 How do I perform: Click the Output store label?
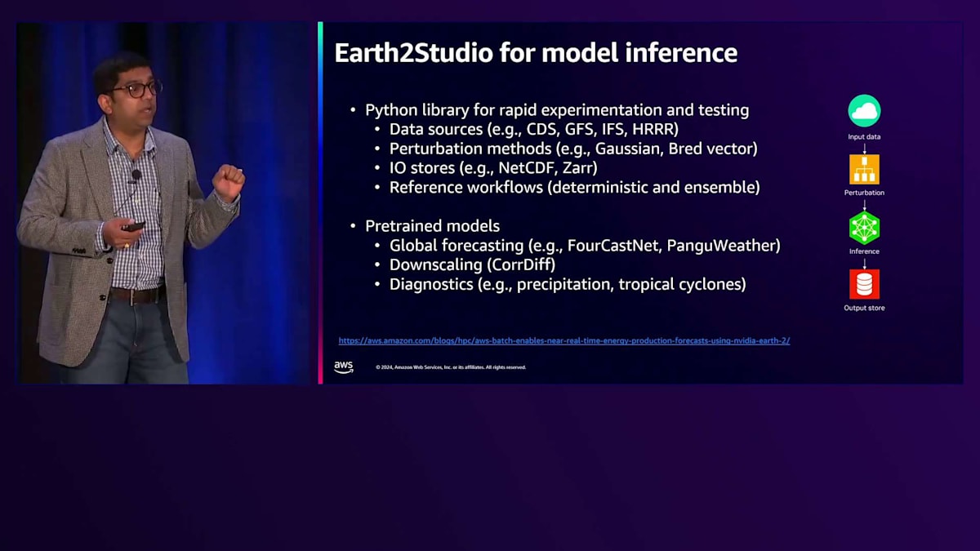click(x=864, y=309)
